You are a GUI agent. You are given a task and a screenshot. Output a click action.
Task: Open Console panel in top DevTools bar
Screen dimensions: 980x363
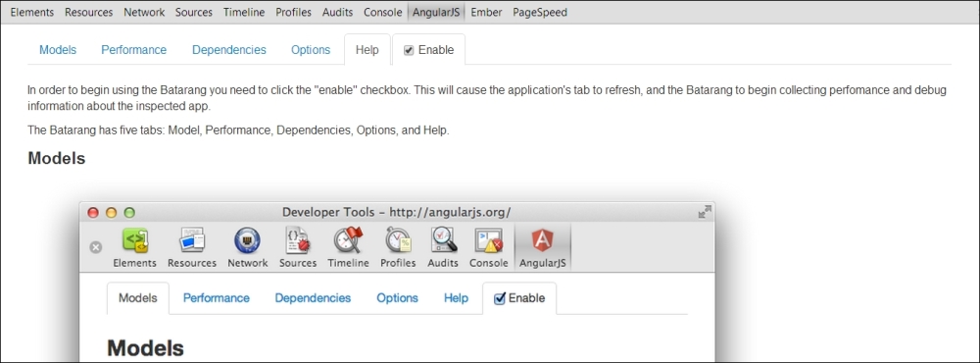[382, 12]
